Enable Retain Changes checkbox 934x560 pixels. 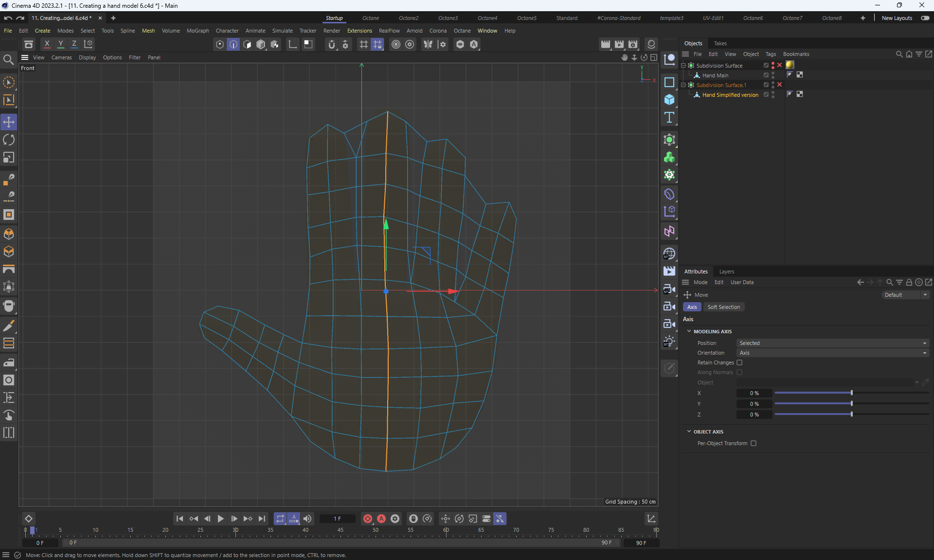[739, 362]
